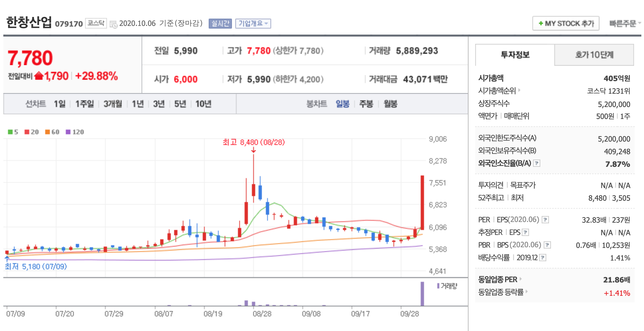
Task: Click the help icon beside 외국인소진율(B/A)
Action: tap(536, 163)
